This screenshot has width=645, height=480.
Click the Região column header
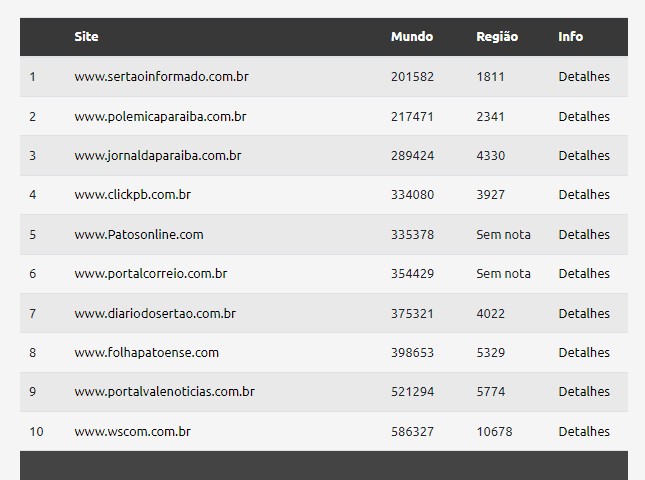coord(497,37)
